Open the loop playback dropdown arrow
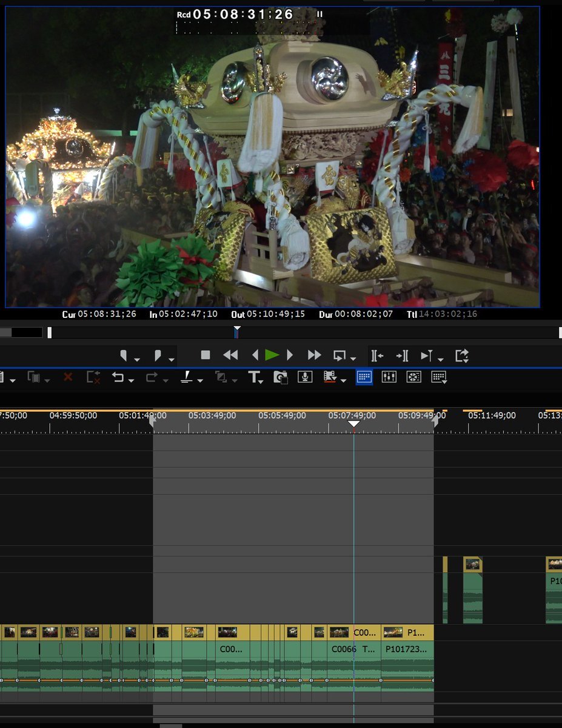Image resolution: width=562 pixels, height=728 pixels. [x=353, y=359]
